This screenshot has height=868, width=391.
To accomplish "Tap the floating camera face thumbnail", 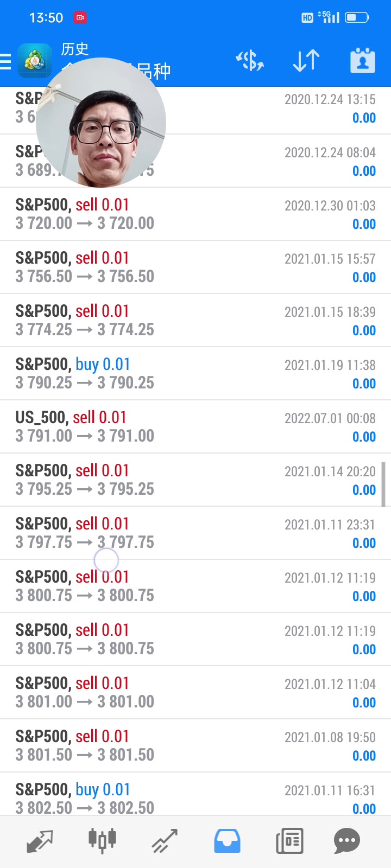I will [101, 123].
